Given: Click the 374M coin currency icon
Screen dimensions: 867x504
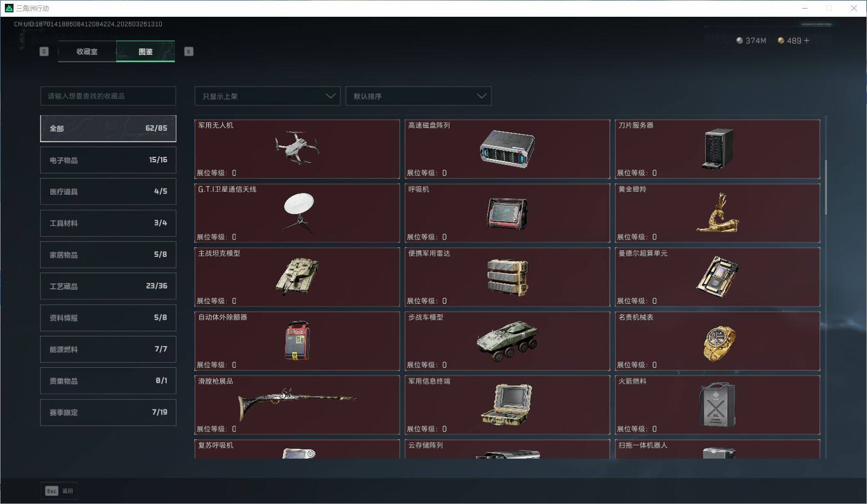Looking at the screenshot, I should pyautogui.click(x=739, y=41).
